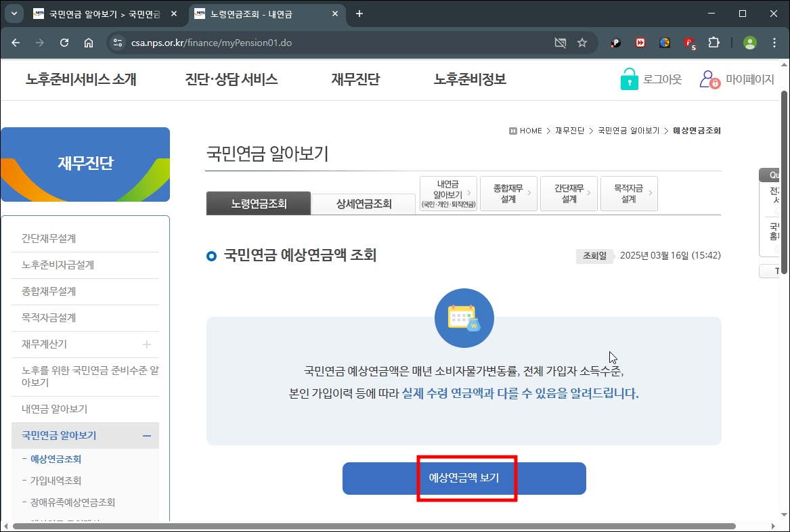Bookmark the page using the star icon

(582, 42)
